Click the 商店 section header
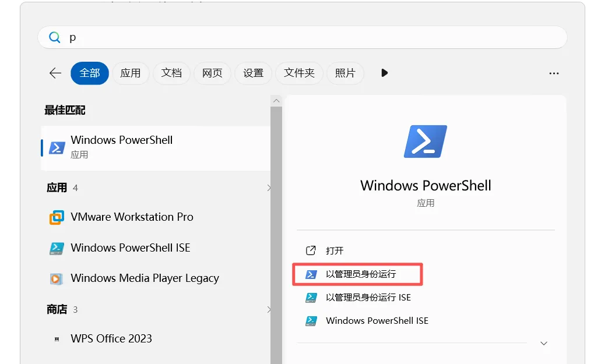The width and height of the screenshot is (594, 364). [x=57, y=309]
